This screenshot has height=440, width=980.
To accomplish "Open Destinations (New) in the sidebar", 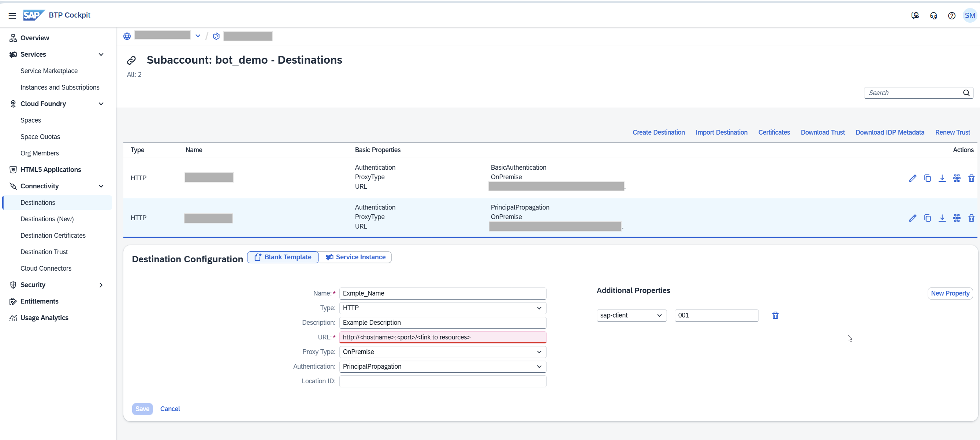I will pyautogui.click(x=47, y=219).
